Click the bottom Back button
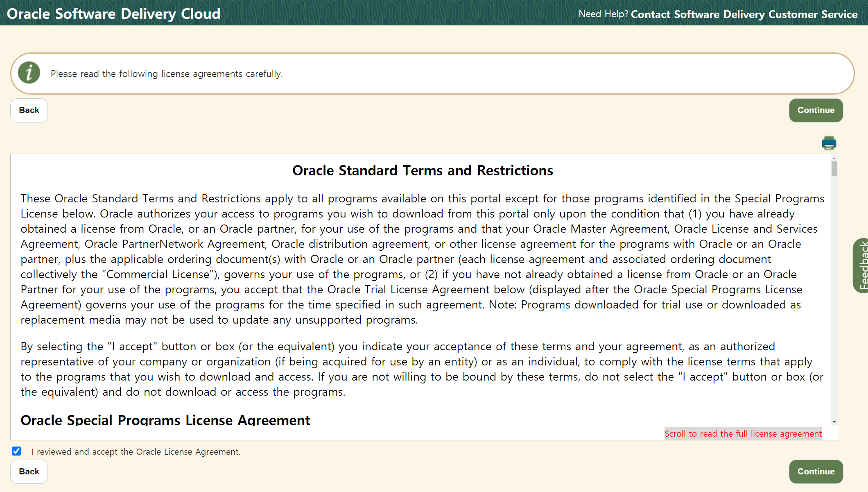The width and height of the screenshot is (868, 492). [29, 472]
